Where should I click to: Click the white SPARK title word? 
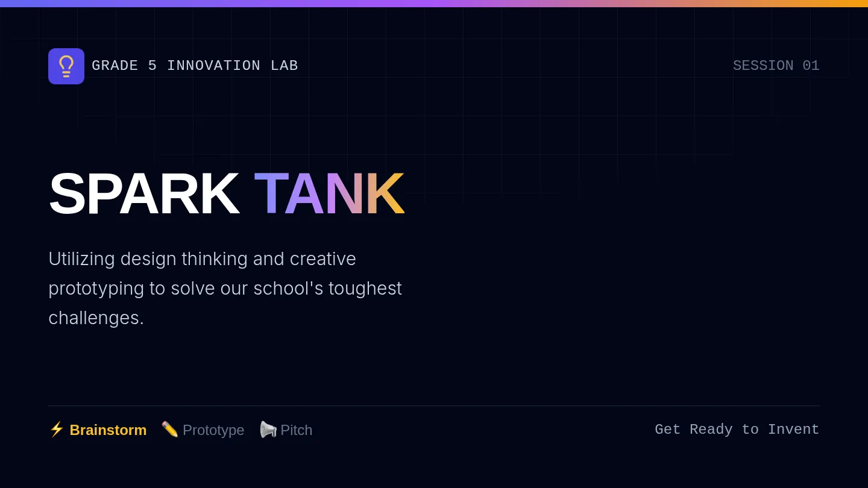click(x=143, y=193)
